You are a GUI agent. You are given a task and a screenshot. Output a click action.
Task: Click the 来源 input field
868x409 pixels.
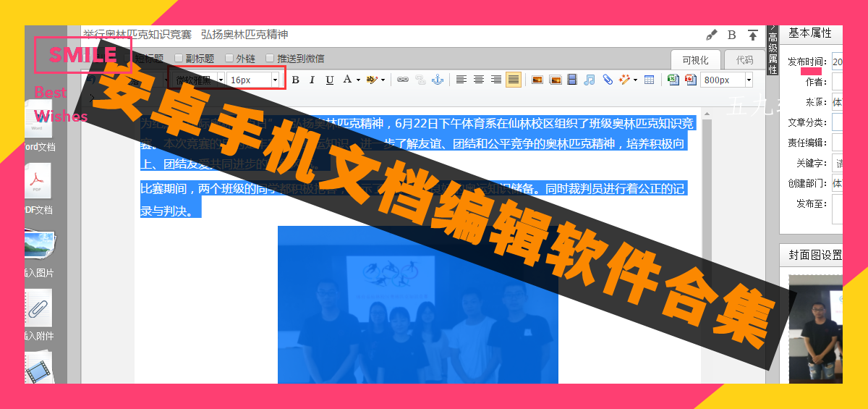(x=838, y=102)
